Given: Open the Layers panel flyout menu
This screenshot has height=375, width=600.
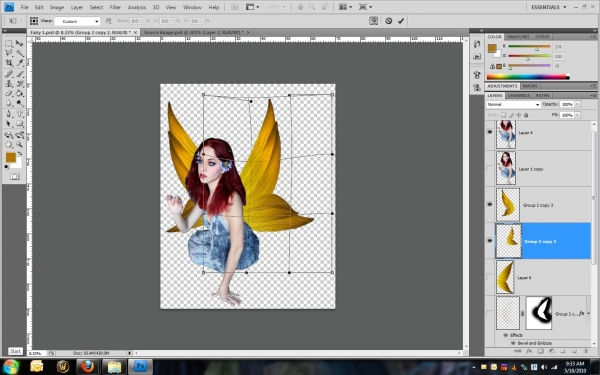Looking at the screenshot, I should tap(593, 95).
